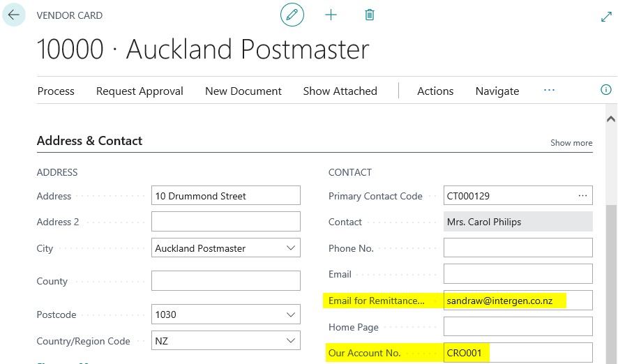Click the Primary Contact Code lookup ellipsis
This screenshot has height=364, width=618.
point(583,196)
